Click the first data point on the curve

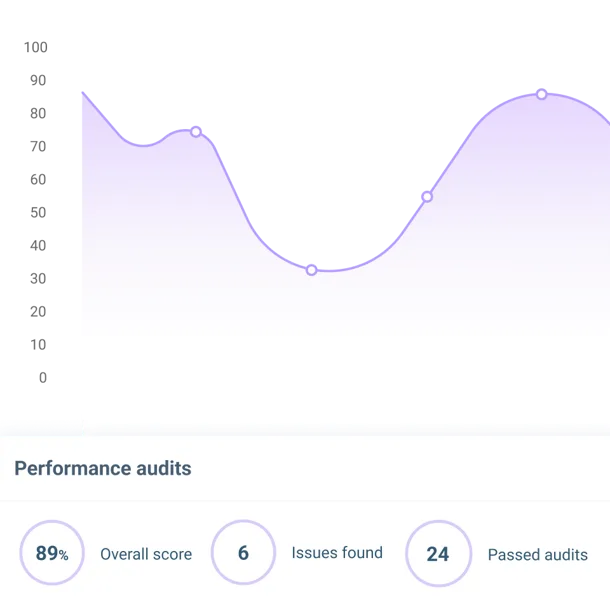click(x=196, y=132)
